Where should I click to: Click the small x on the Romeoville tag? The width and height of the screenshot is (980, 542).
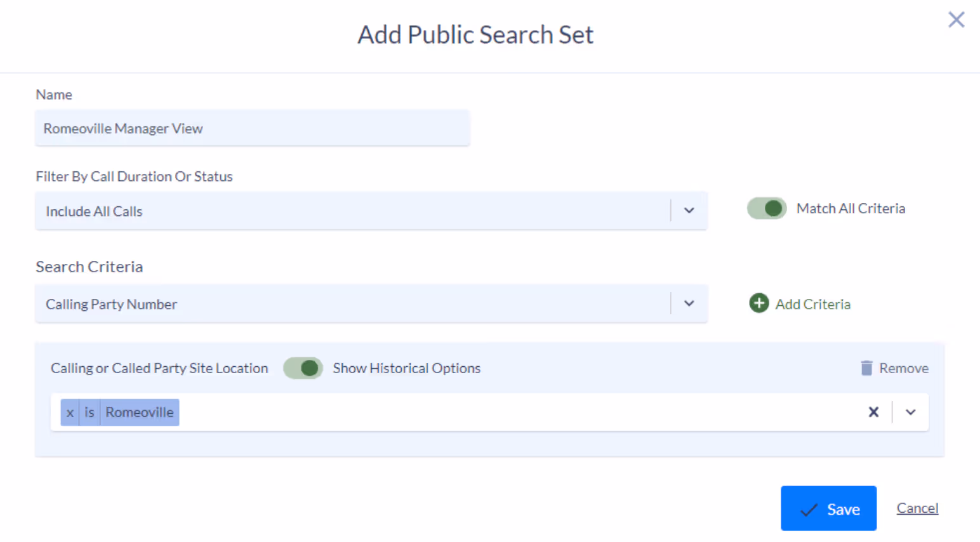[70, 412]
